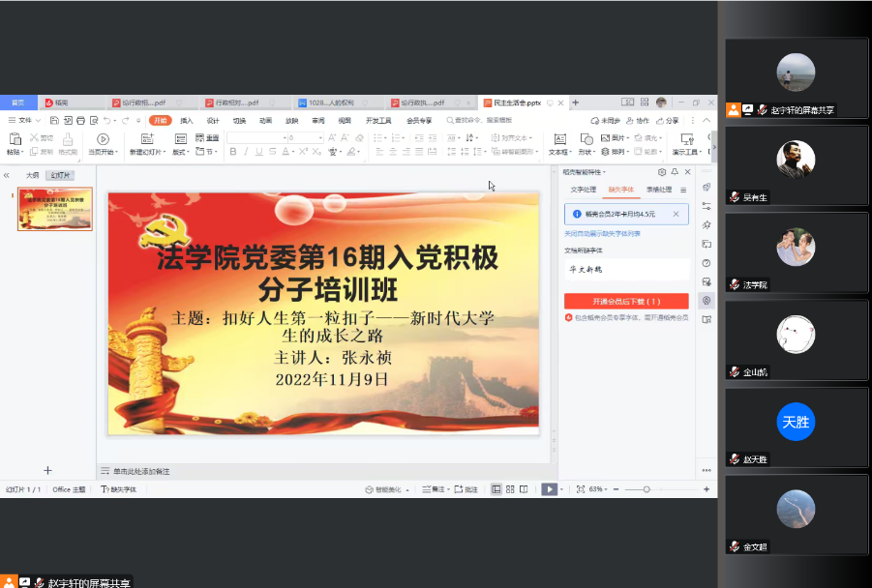This screenshot has width=872, height=588.
Task: Switch to slide sorter view in status bar
Action: pyautogui.click(x=509, y=489)
